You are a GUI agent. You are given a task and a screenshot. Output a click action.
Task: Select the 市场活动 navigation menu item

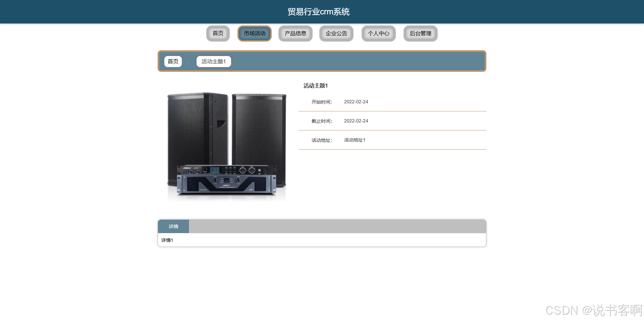[x=255, y=34]
